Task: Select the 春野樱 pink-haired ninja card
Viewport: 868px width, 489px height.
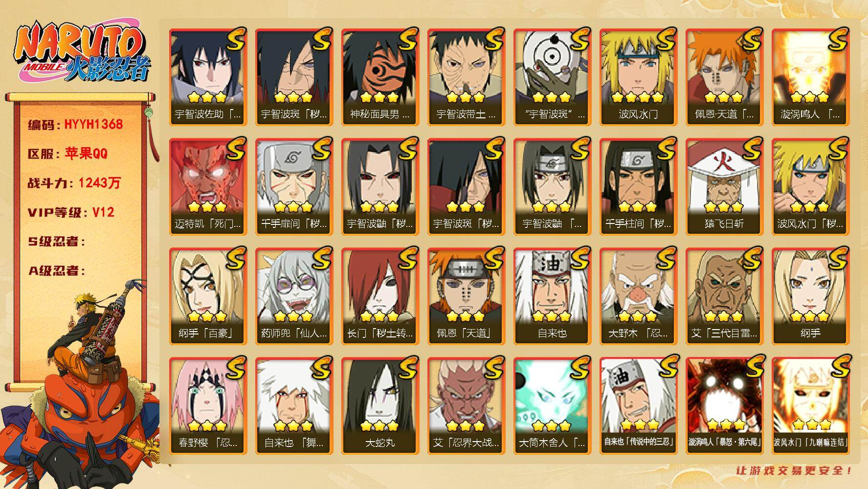Action: (208, 405)
